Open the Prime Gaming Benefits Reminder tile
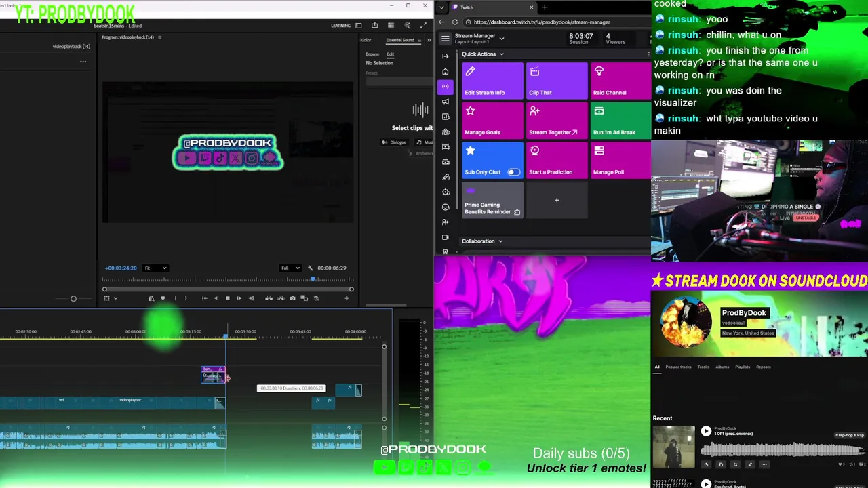The image size is (868, 488). coord(492,200)
